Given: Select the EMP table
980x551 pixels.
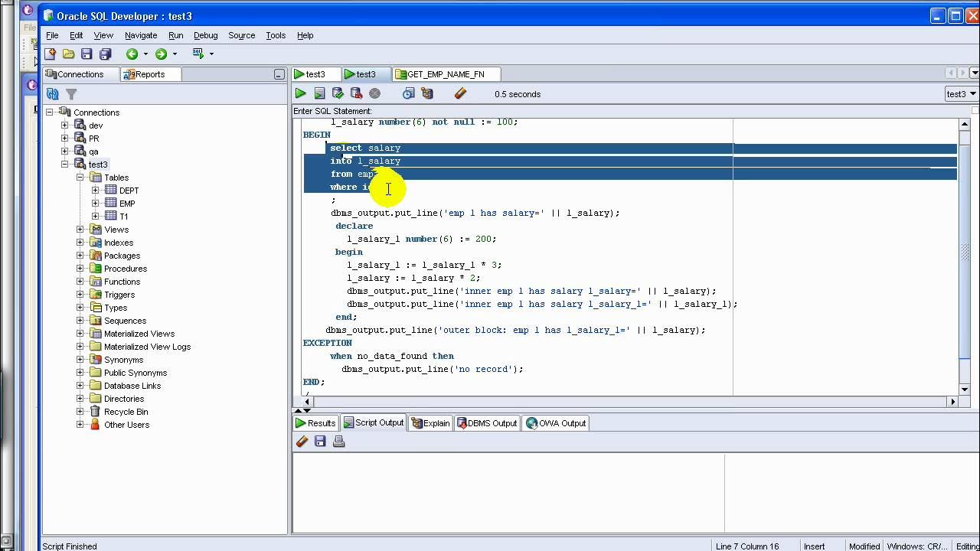Looking at the screenshot, I should 127,204.
